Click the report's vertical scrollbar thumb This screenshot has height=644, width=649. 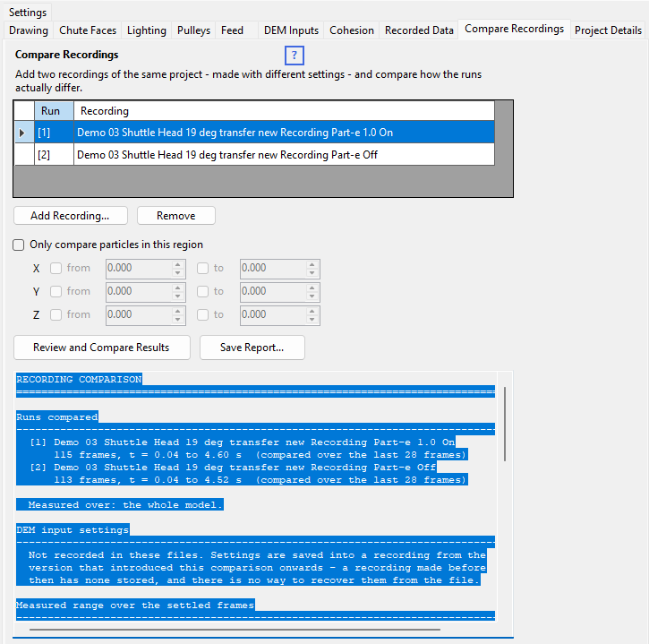click(x=505, y=424)
